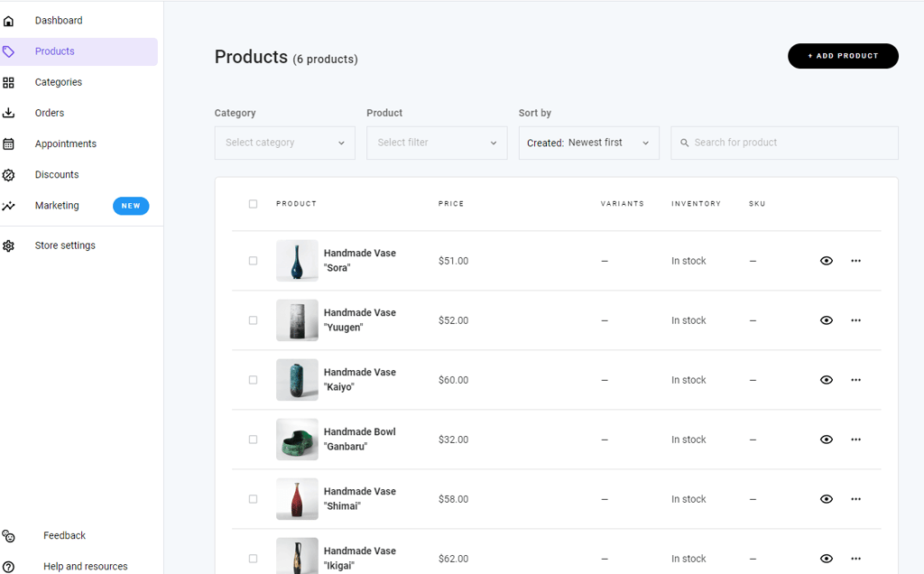Toggle visibility eye for Vase "Ikigai"
Screen dimensions: 924x574
coord(827,558)
